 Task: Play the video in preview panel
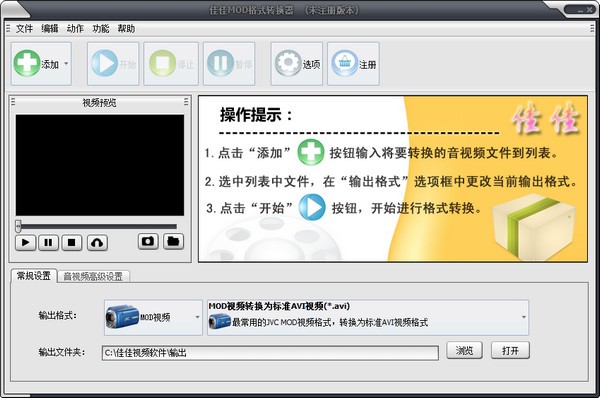tap(26, 243)
